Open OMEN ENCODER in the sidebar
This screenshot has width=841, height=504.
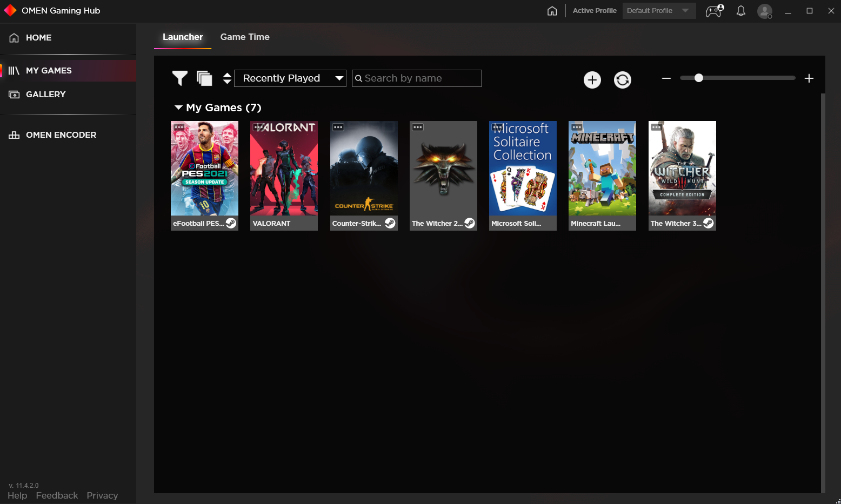[68, 135]
